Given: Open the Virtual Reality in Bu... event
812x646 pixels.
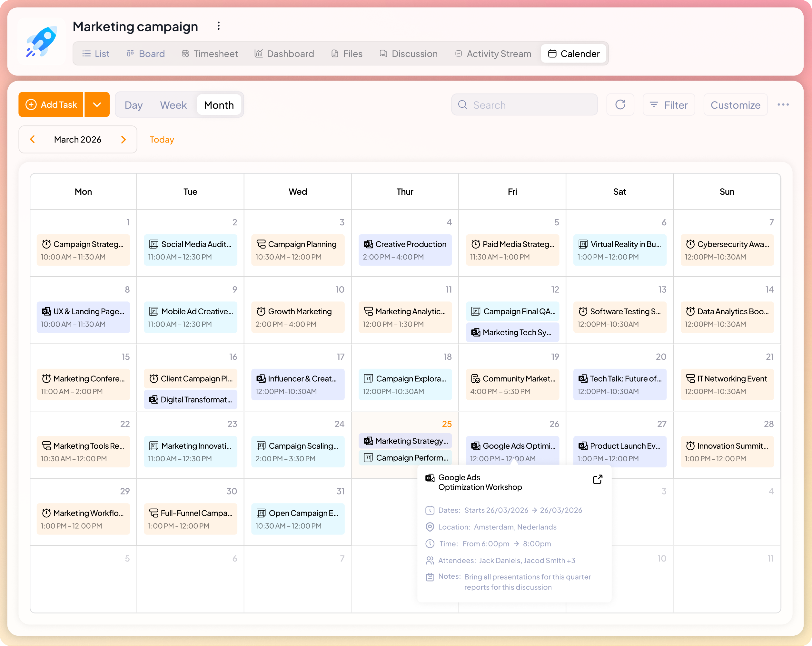Looking at the screenshot, I should click(x=619, y=250).
